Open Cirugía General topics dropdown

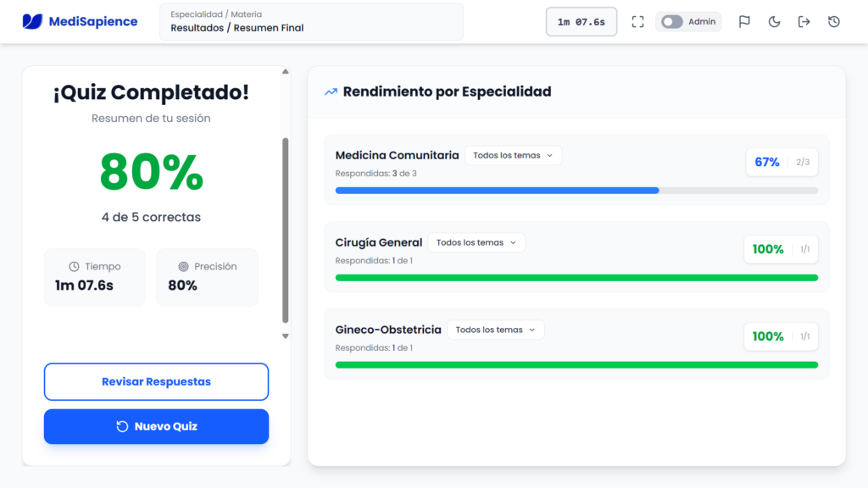[476, 243]
